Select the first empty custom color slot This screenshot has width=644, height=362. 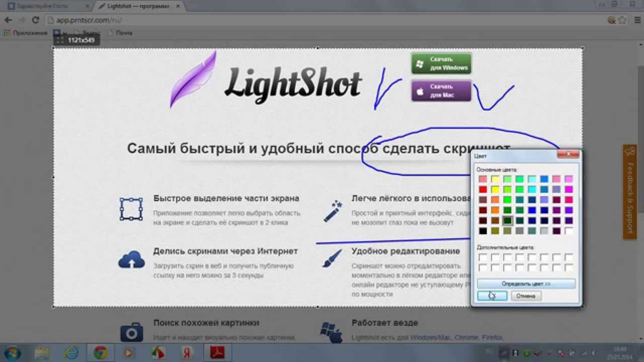pos(483,257)
